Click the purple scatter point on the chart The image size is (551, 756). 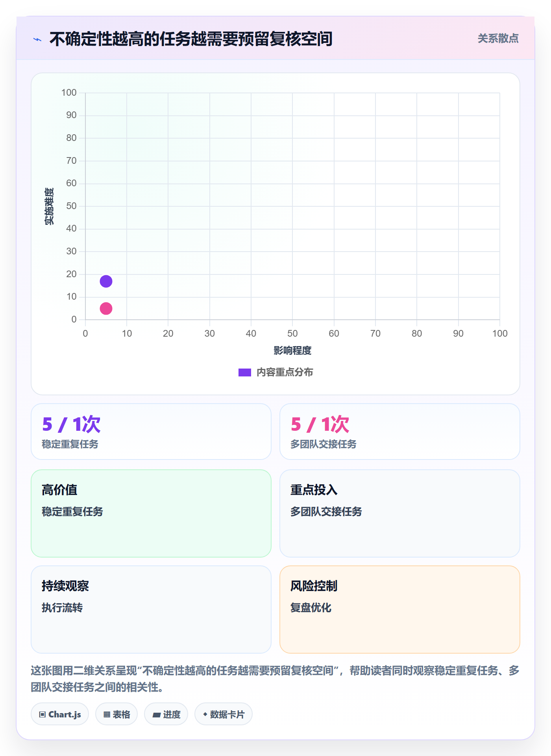tap(106, 281)
